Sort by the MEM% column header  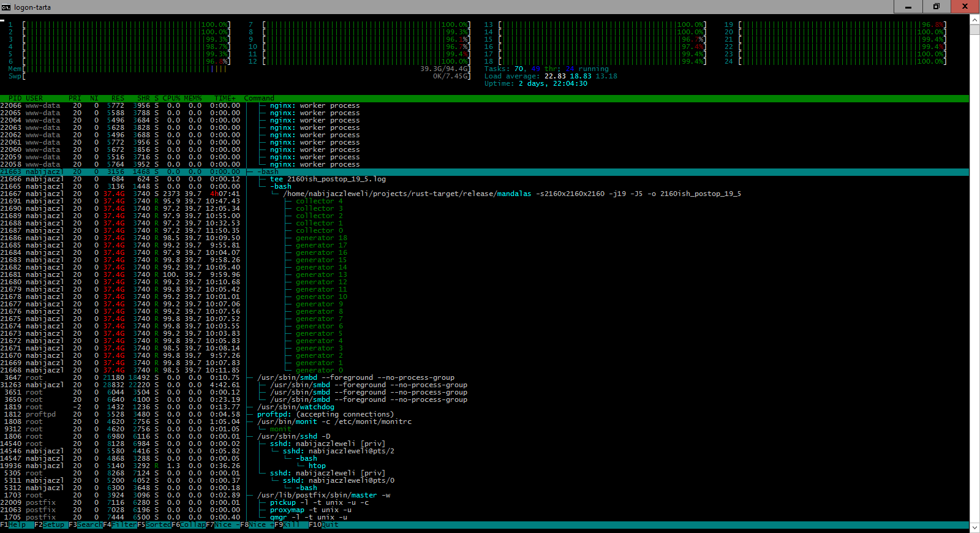pos(193,99)
